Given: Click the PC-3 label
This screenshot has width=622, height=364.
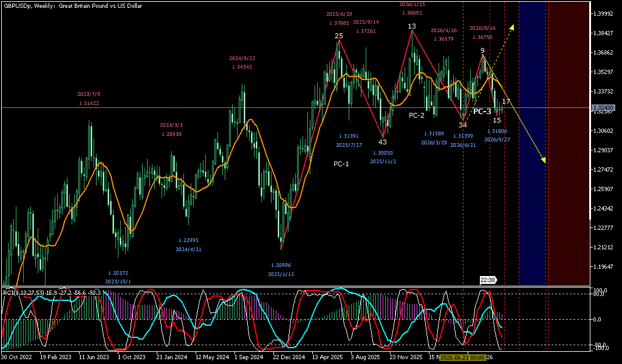Looking at the screenshot, I should 482,112.
